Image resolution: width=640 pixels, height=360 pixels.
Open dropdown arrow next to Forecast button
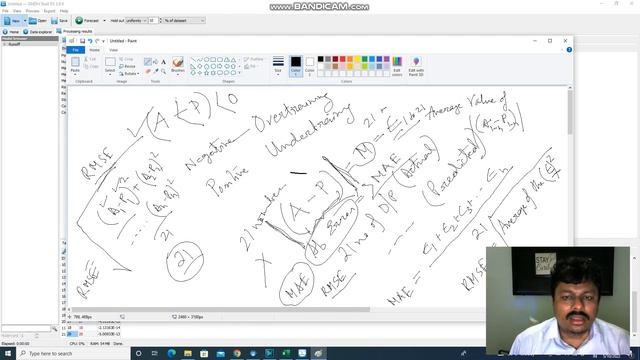104,20
